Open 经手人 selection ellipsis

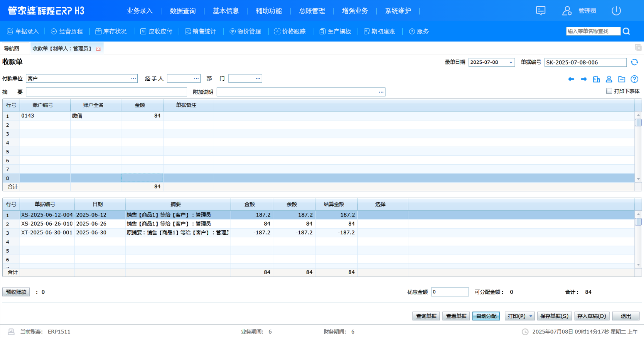196,79
